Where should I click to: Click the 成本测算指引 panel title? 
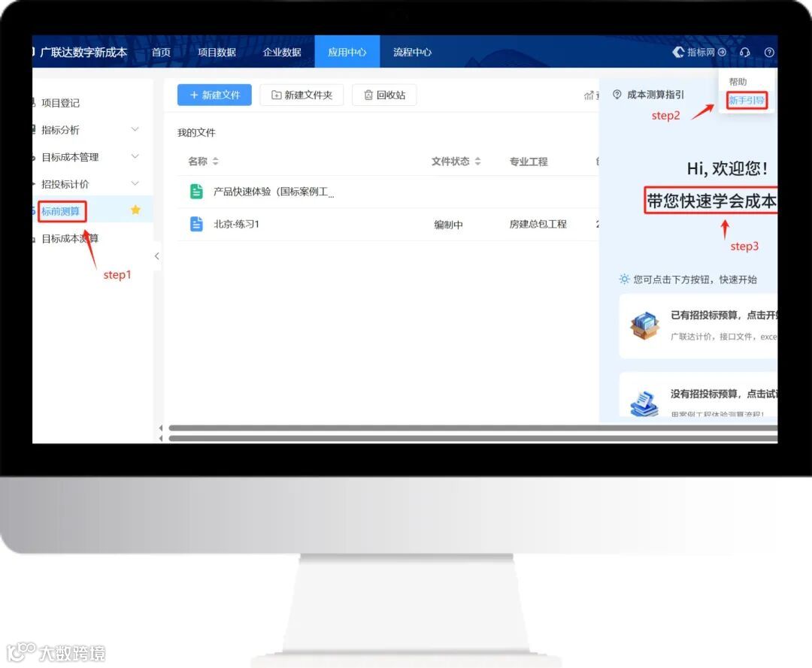(655, 95)
